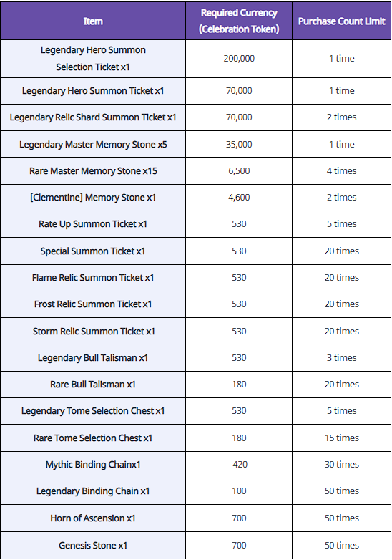This screenshot has width=392, height=560.
Task: Click the Purchase Count Limit header
Action: (341, 21)
